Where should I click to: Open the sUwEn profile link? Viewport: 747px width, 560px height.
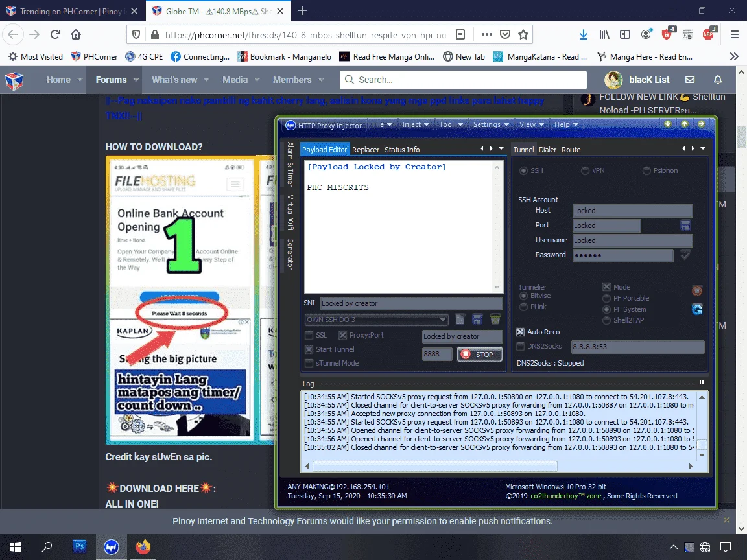point(166,457)
